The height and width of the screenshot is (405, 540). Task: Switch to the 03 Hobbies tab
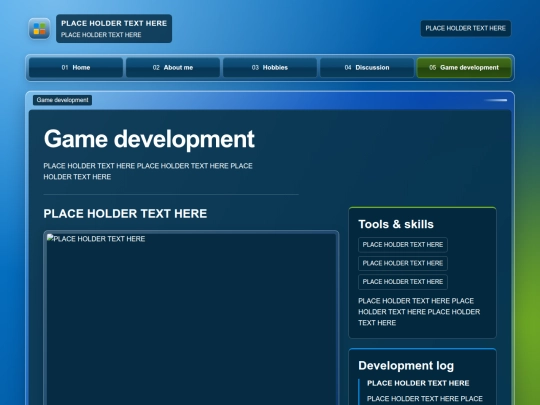point(270,68)
